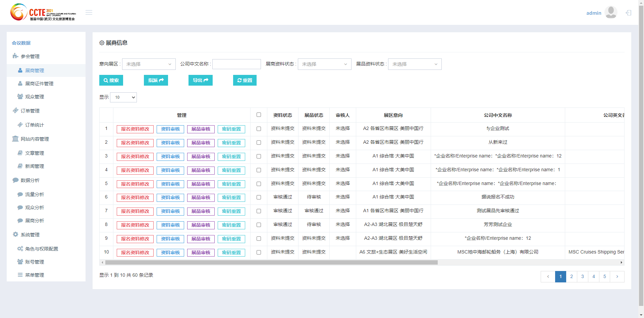Open the 显示 page size dropdown
The height and width of the screenshot is (318, 644).
coord(123,97)
